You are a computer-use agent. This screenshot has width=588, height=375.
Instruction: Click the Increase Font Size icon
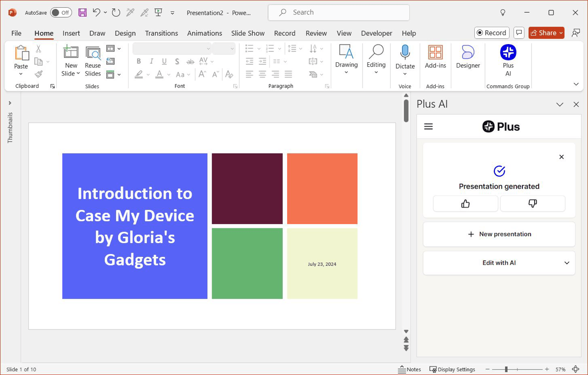click(202, 75)
